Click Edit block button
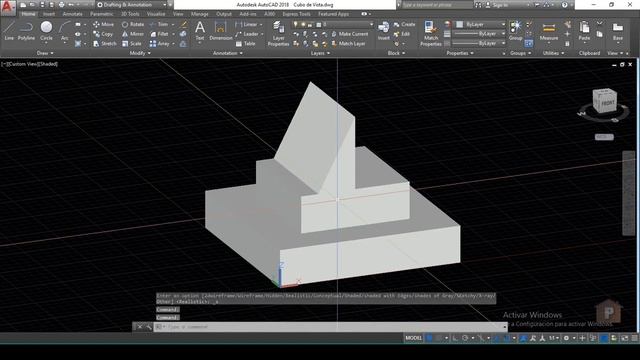The width and height of the screenshot is (640, 360). point(402,34)
